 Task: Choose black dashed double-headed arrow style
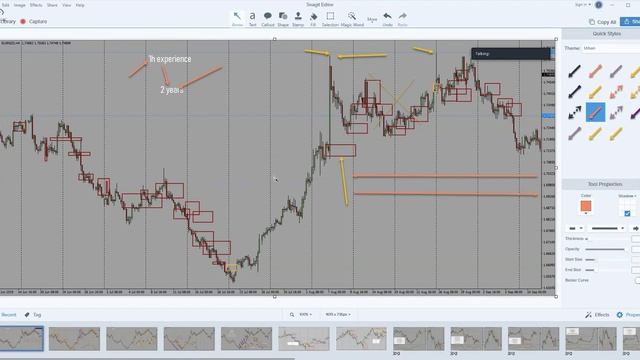(574, 112)
